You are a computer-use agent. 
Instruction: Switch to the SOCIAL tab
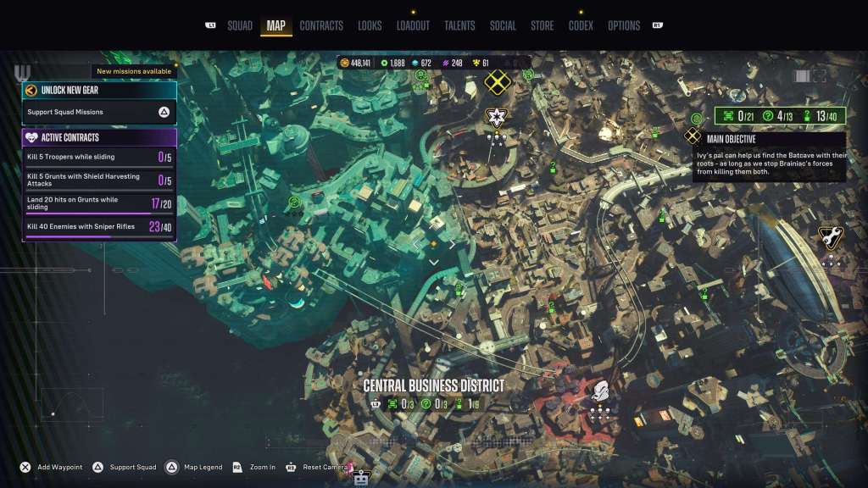(x=503, y=25)
